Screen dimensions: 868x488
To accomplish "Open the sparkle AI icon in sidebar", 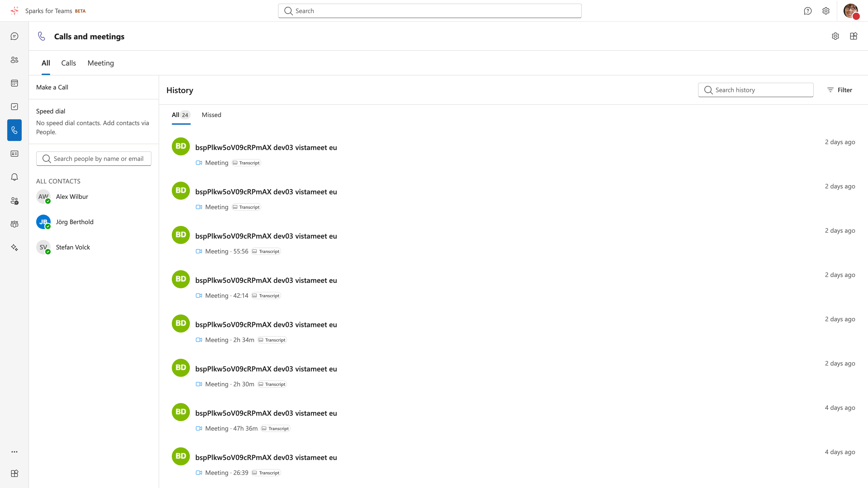I will pos(14,248).
